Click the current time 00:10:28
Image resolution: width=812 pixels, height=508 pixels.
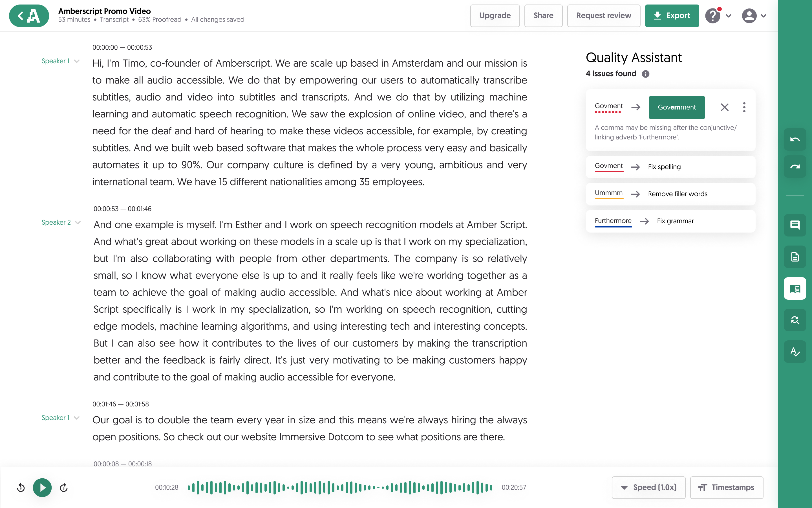click(x=167, y=487)
